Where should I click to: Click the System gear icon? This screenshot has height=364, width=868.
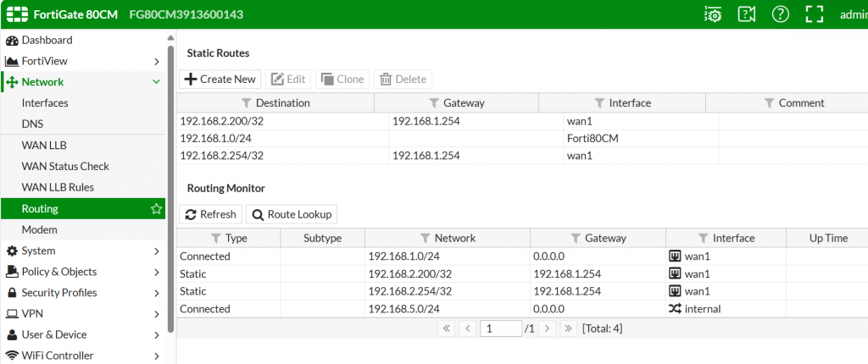[12, 251]
